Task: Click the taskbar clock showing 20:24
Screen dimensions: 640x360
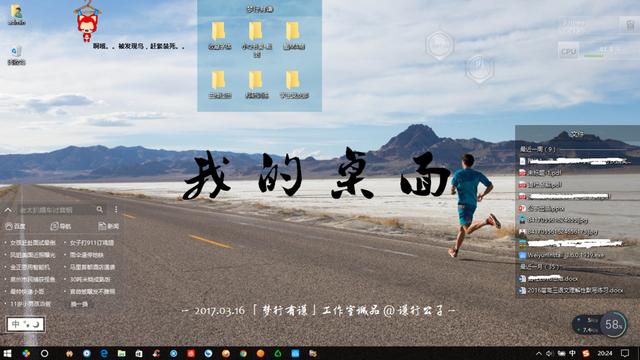Action: tap(605, 353)
